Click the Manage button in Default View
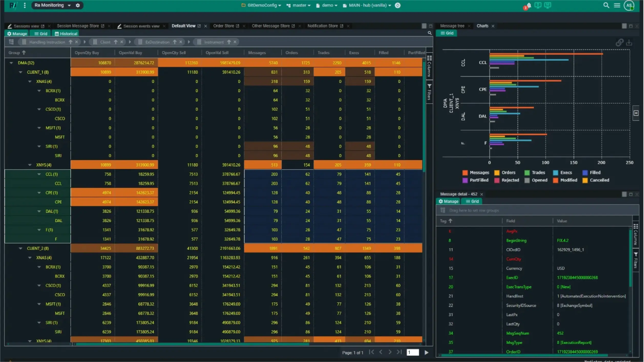This screenshot has width=644, height=362. pos(17,34)
